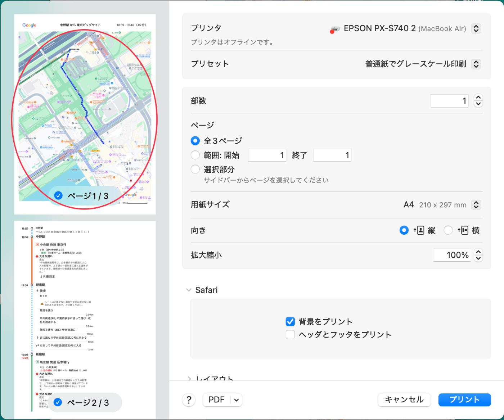
Task: Uncheck 背景をプリント checkbox
Action: (x=290, y=321)
